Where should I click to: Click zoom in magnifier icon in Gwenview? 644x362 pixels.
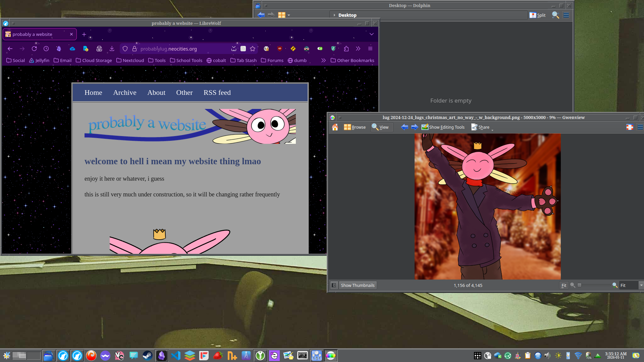point(615,285)
